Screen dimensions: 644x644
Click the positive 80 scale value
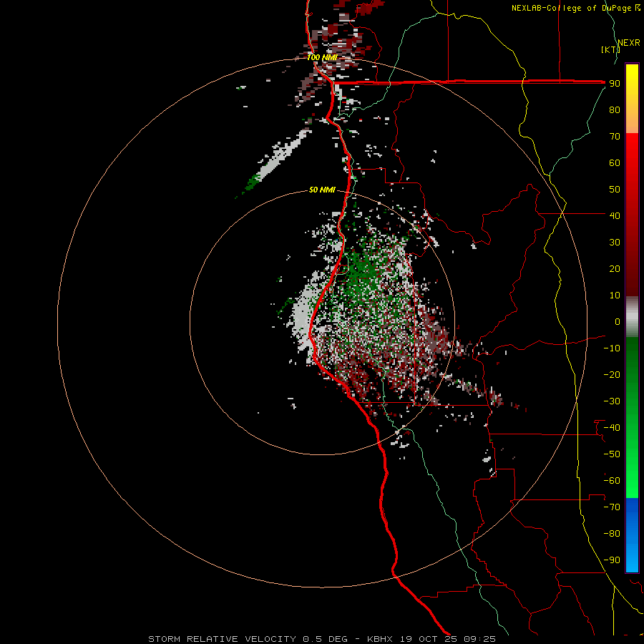[x=615, y=110]
